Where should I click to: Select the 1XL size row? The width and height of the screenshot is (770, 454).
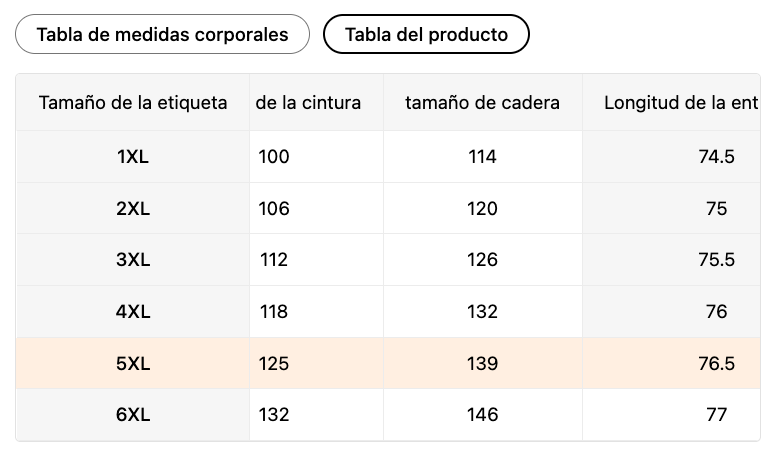133,156
